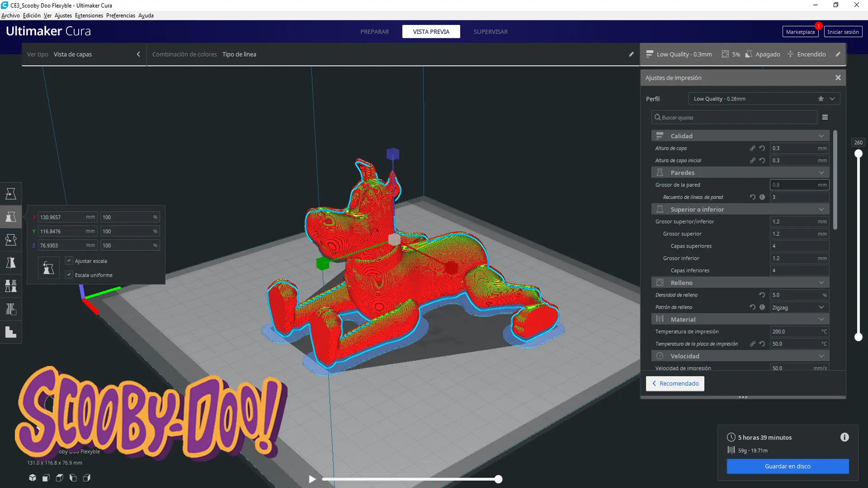
Task: Reset Altura de capa value
Action: tap(762, 148)
